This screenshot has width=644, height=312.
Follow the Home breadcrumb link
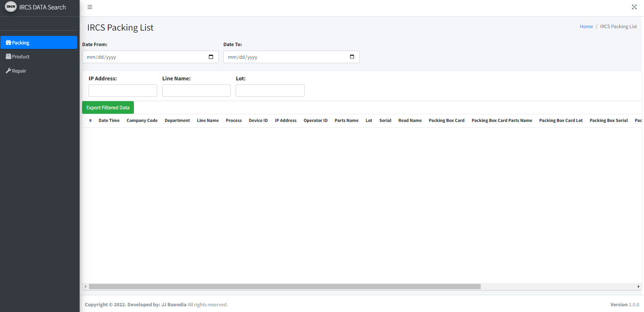point(586,27)
